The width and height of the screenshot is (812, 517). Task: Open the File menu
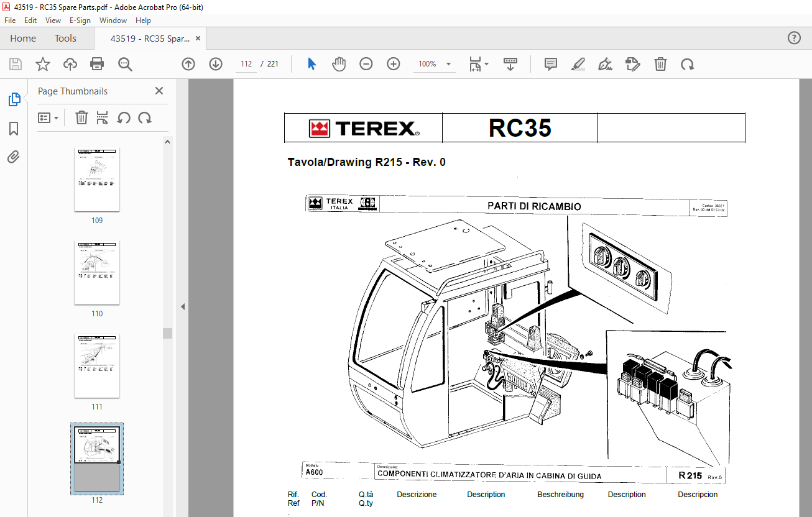10,21
